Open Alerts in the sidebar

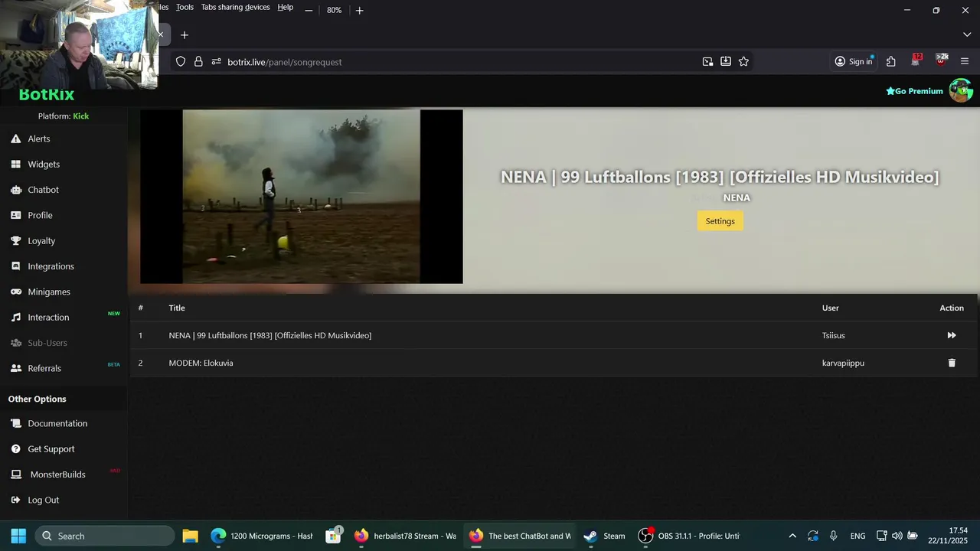point(39,139)
